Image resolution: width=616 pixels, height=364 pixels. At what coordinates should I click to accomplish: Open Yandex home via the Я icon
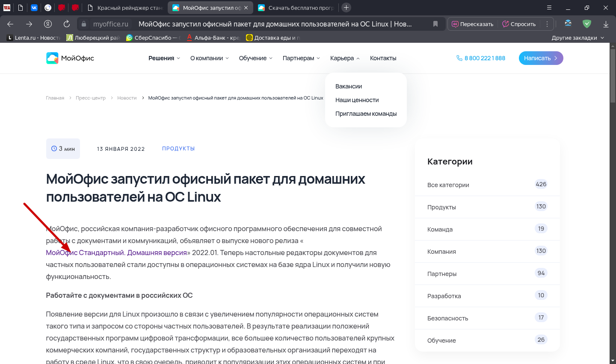[x=48, y=24]
